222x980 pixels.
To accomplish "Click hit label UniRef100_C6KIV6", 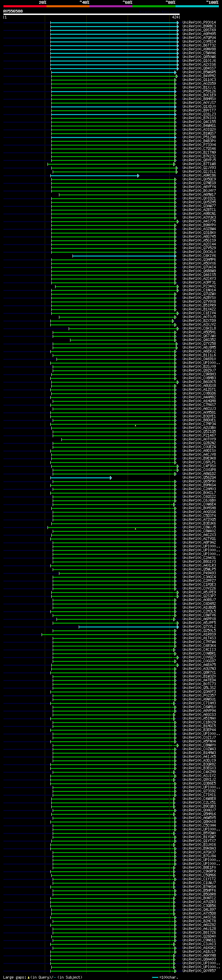I will (x=199, y=256).
